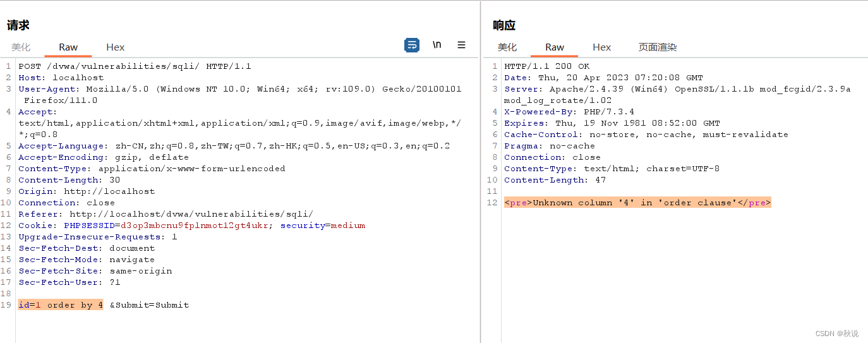Image resolution: width=868 pixels, height=343 pixels.
Task: Open the 页面渲染 render tab
Action: [x=657, y=47]
